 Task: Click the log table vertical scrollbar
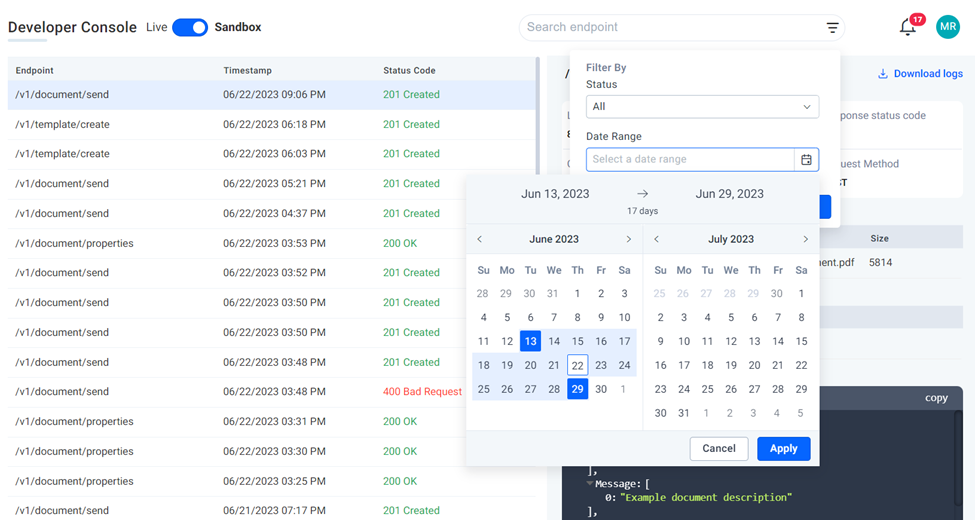(538, 118)
